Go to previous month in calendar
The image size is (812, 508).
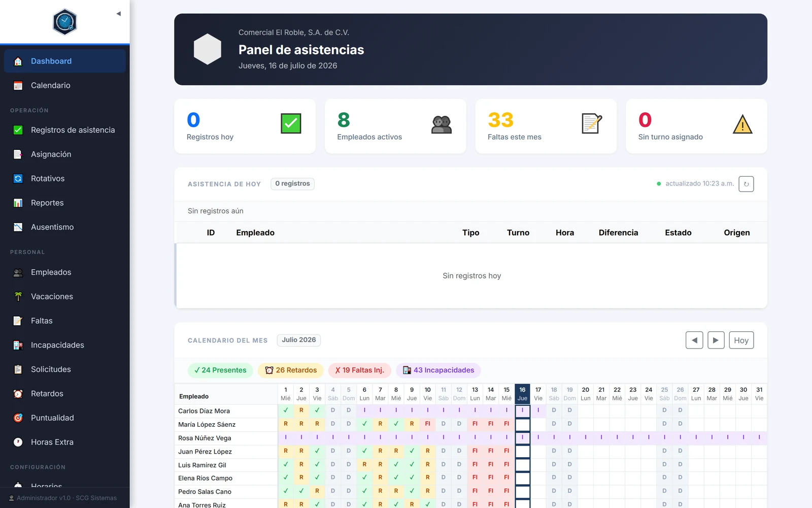tap(694, 340)
